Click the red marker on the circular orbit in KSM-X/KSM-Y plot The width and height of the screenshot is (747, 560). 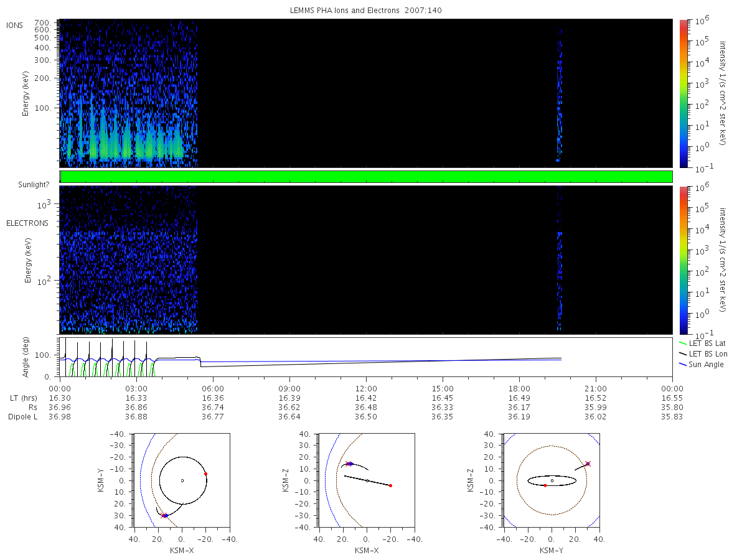[205, 474]
